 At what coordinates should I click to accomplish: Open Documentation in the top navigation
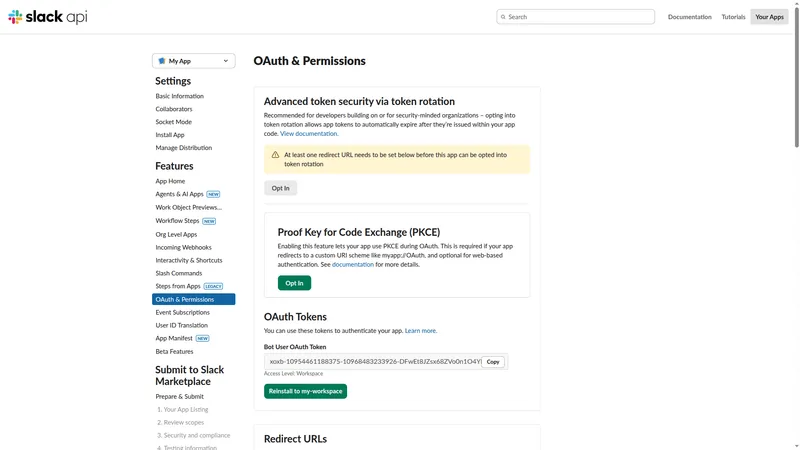pos(689,17)
